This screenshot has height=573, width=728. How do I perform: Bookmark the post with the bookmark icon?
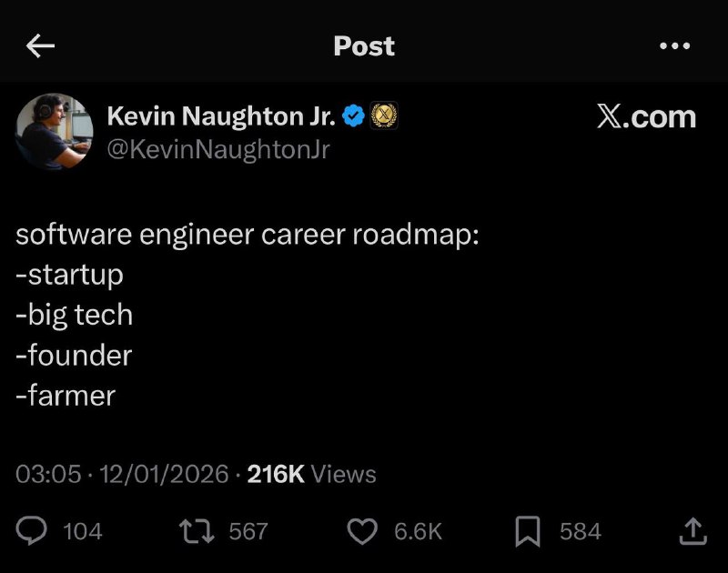pos(528,531)
